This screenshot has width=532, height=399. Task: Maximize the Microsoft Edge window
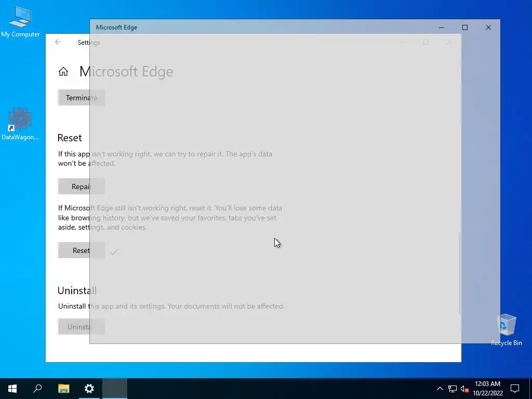465,28
